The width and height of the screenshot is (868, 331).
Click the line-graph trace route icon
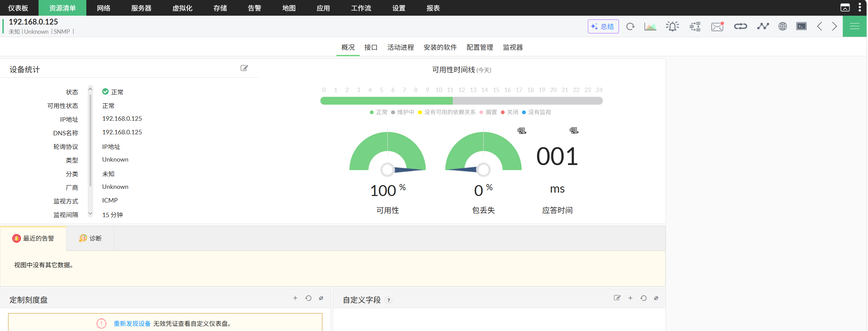tap(763, 26)
